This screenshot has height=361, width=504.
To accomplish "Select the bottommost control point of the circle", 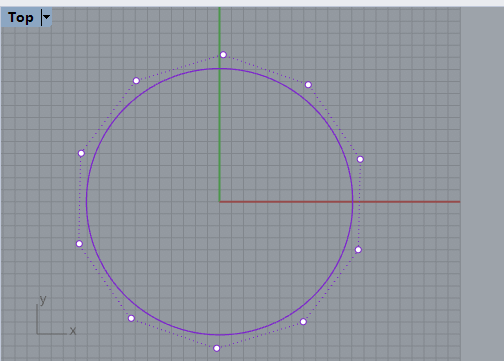I will coord(217,348).
